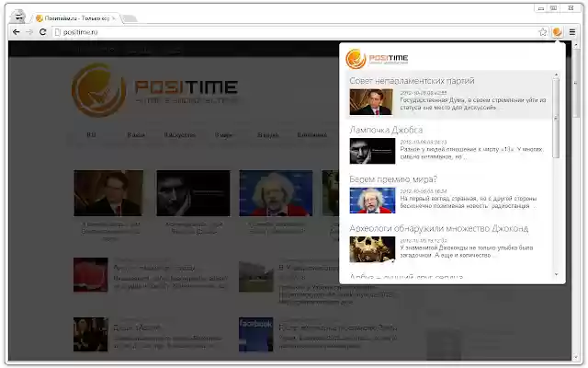Click thumbnail of the 'Берем премию мира?' item

[x=372, y=201]
